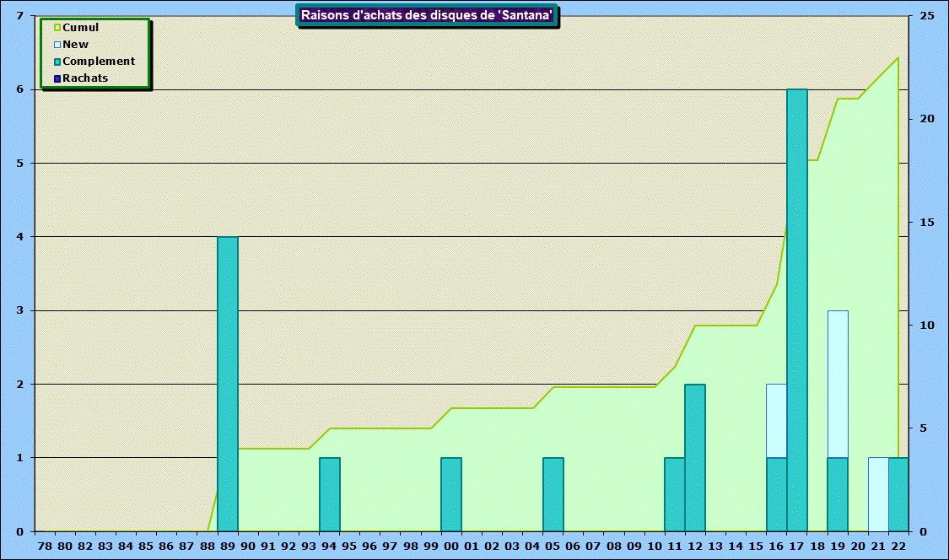Select the tall Complement bar for year 89
Viewport: 949px width, 560px height.
tap(228, 384)
